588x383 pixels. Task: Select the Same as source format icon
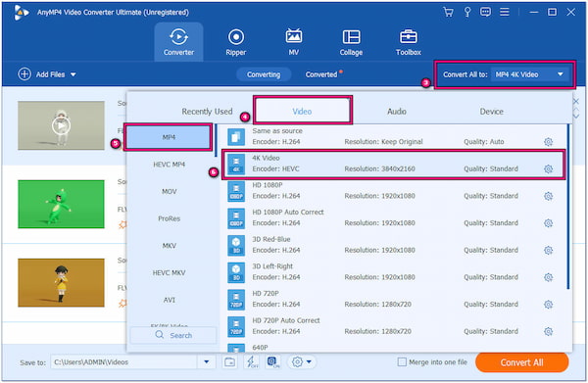pos(236,137)
